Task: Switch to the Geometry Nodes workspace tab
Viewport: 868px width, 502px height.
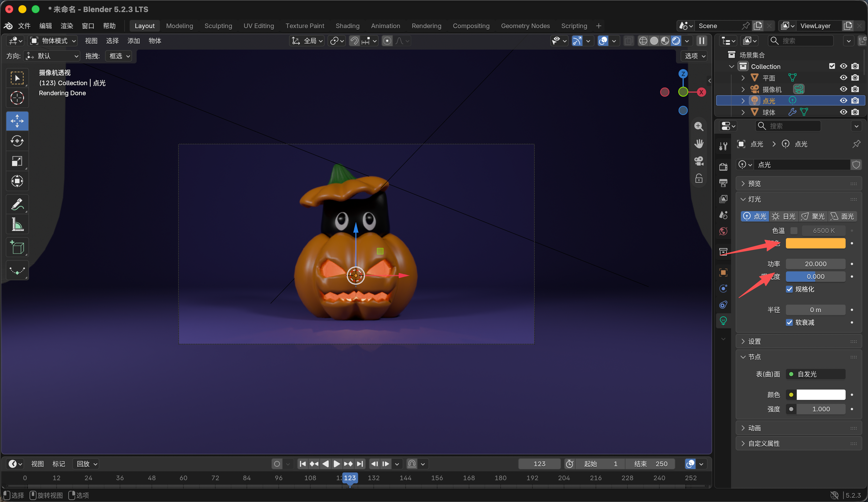Action: tap(525, 26)
